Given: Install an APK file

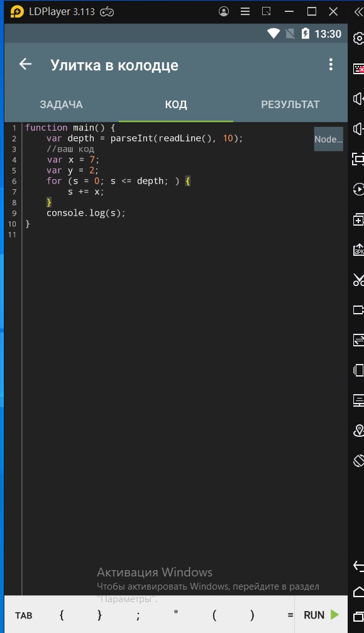Looking at the screenshot, I should (x=358, y=250).
